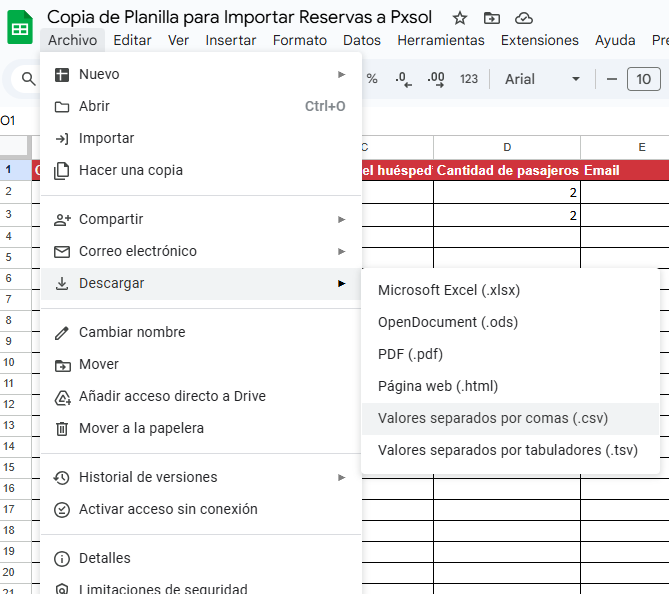The height and width of the screenshot is (594, 669).
Task: Check the cloud save status icon
Action: point(524,18)
